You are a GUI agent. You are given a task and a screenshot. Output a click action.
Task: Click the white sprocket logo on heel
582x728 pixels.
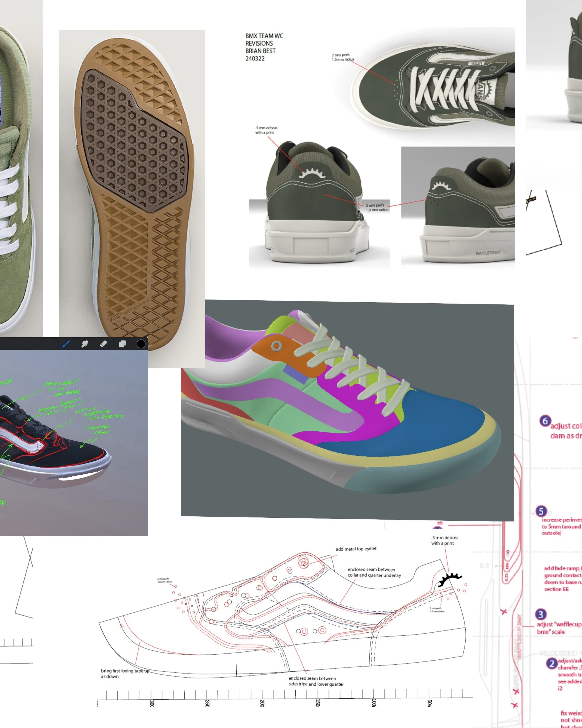[313, 173]
